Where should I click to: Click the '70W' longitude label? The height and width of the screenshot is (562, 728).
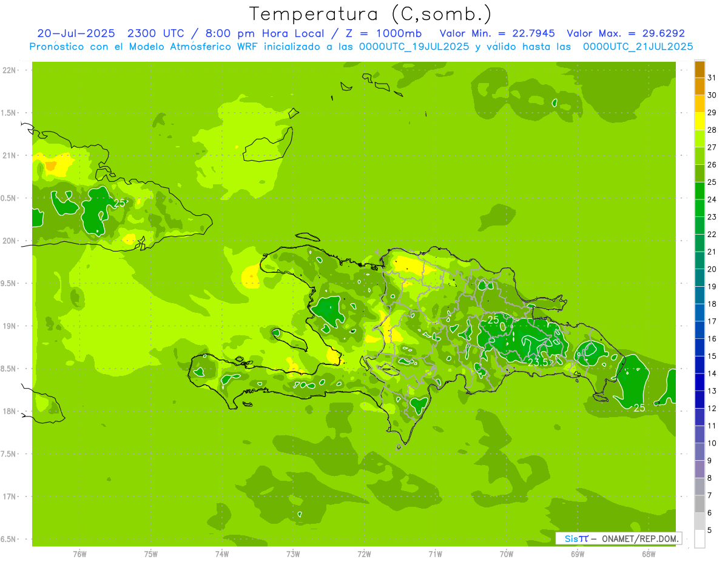[x=507, y=554]
